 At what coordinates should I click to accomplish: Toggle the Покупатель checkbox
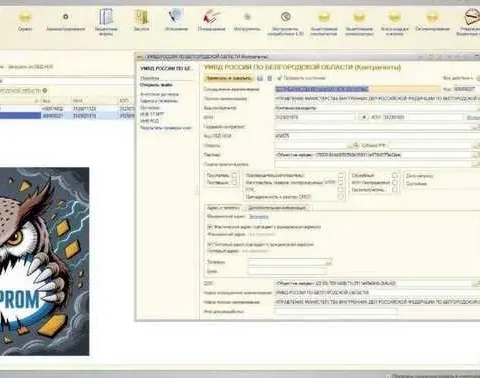234,175
